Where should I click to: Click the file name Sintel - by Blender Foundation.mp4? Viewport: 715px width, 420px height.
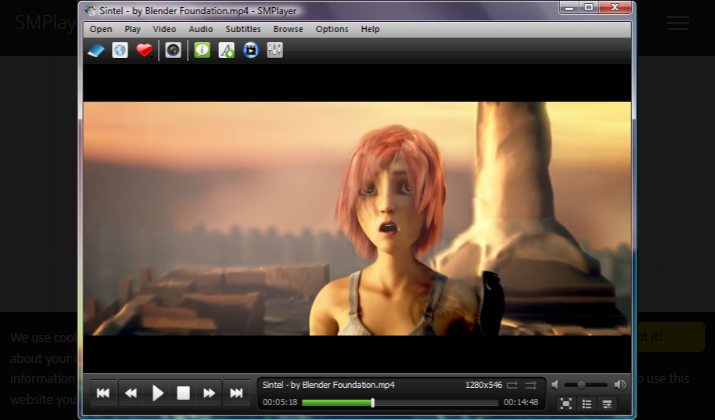pos(328,385)
